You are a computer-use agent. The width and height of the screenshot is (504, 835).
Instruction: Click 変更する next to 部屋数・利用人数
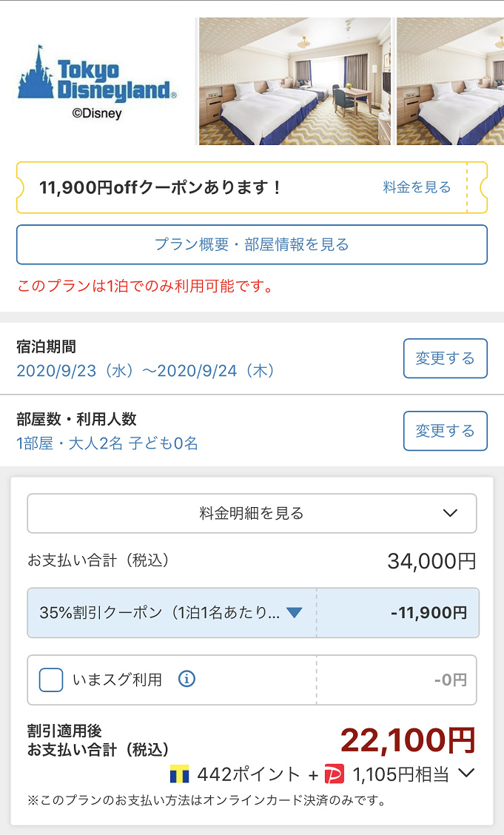pyautogui.click(x=445, y=431)
